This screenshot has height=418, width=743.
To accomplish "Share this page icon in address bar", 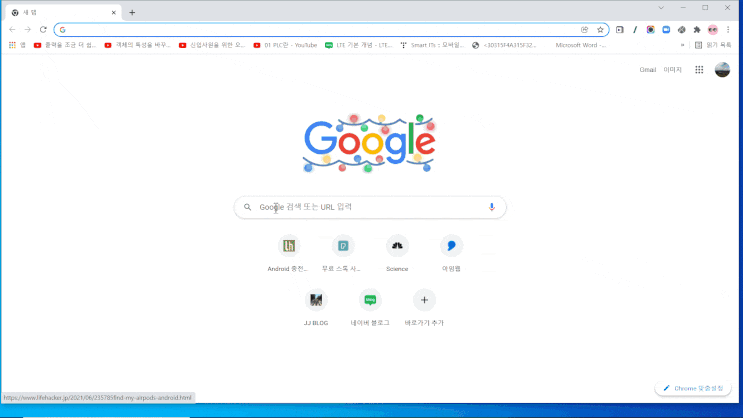I will (x=584, y=29).
